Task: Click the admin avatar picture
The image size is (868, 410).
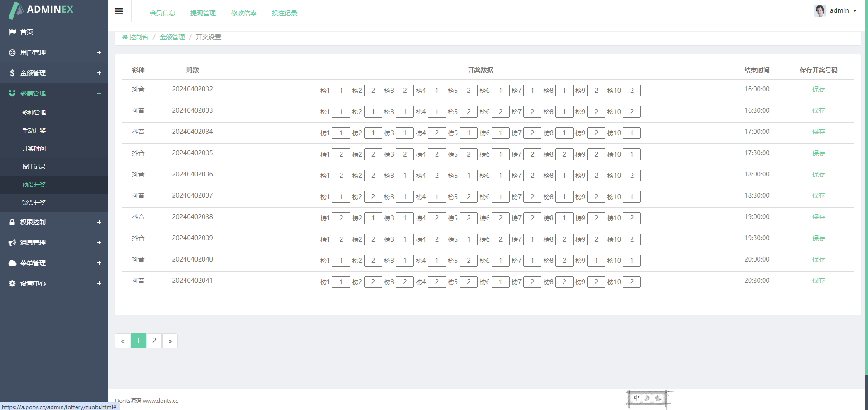Action: tap(820, 10)
